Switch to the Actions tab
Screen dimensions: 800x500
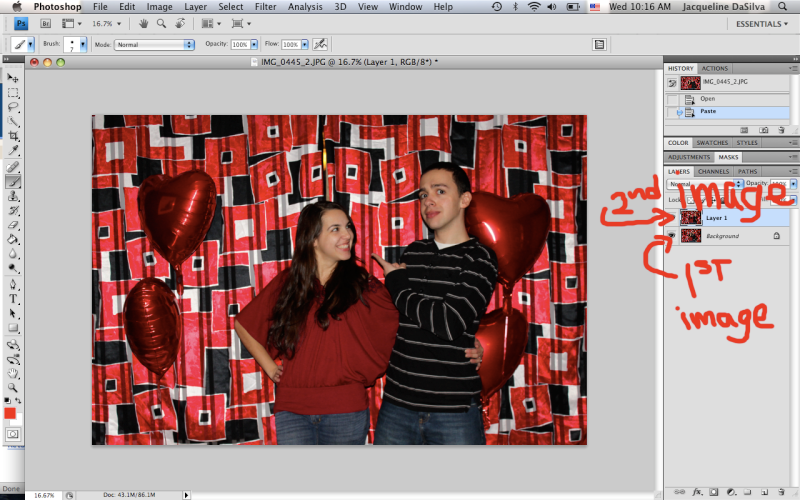(x=714, y=68)
